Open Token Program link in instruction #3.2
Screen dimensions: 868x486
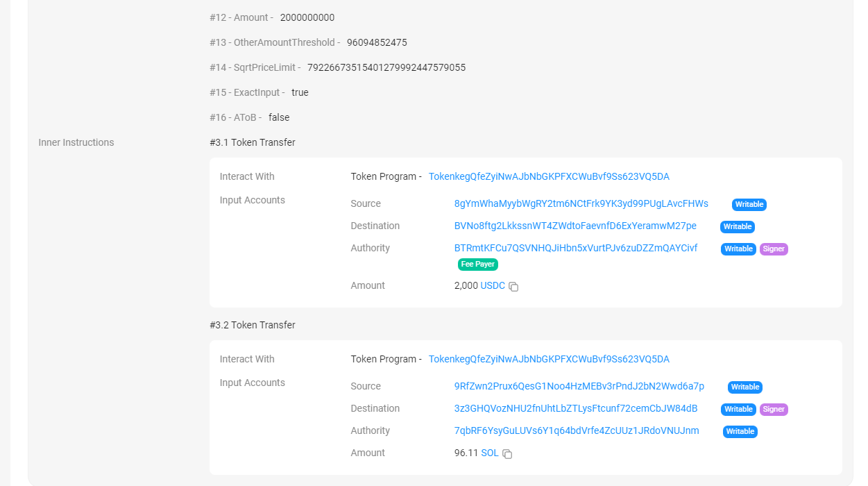(549, 359)
